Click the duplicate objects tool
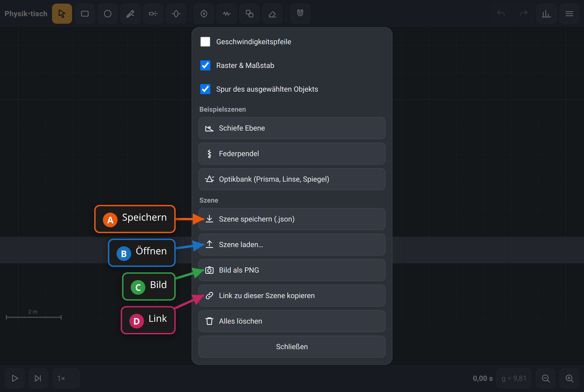Screen dimensions: 584x392 tap(250, 14)
